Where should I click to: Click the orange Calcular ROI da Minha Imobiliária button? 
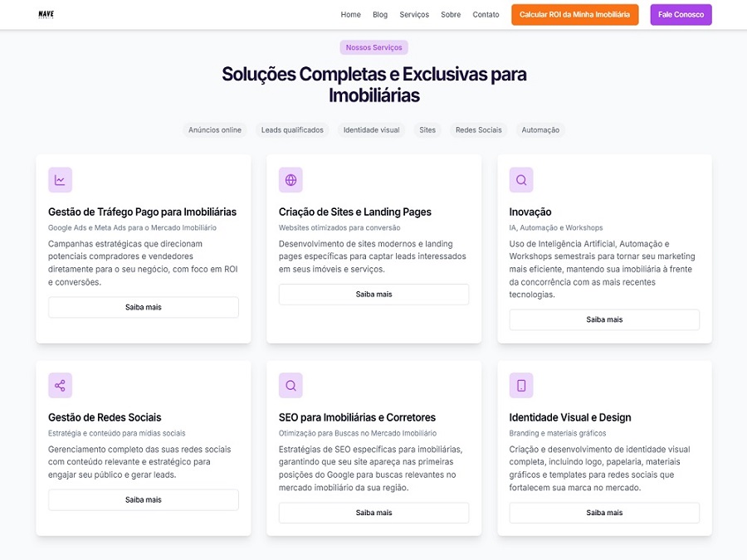(574, 15)
